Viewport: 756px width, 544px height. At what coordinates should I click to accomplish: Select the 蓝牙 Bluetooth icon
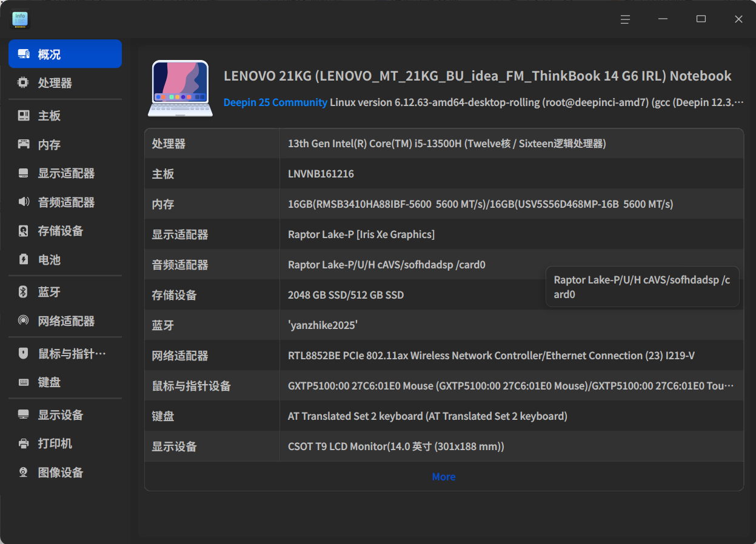pos(24,292)
